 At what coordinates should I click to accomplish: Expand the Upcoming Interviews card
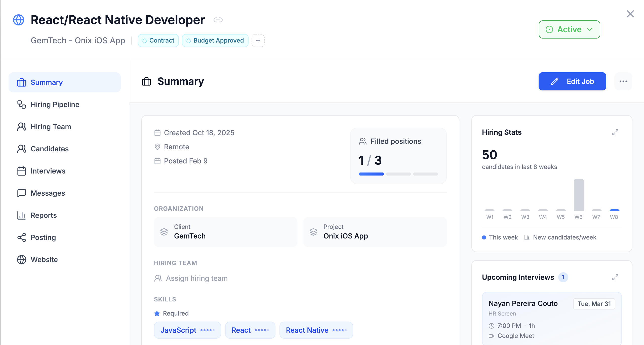[x=615, y=277]
